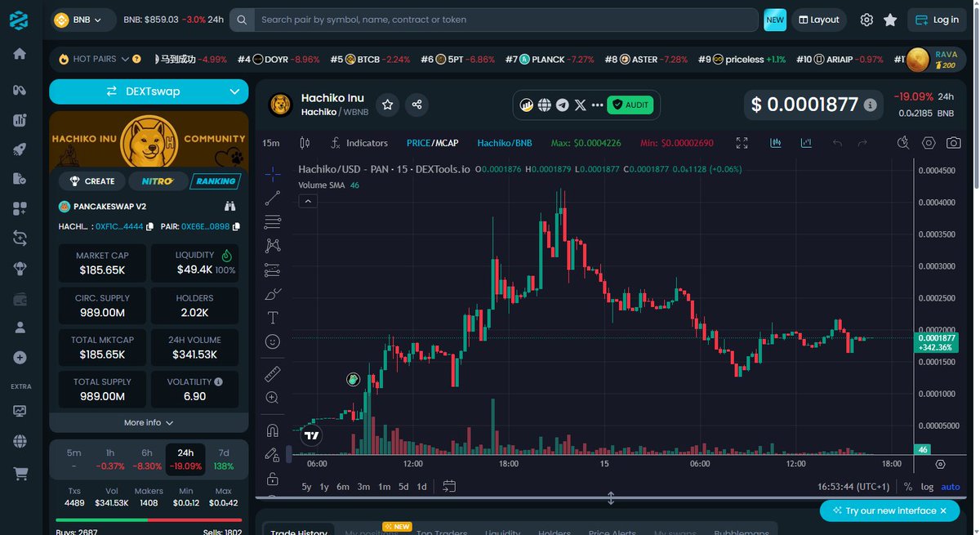Share the Hachiko Inu pair

click(x=416, y=105)
